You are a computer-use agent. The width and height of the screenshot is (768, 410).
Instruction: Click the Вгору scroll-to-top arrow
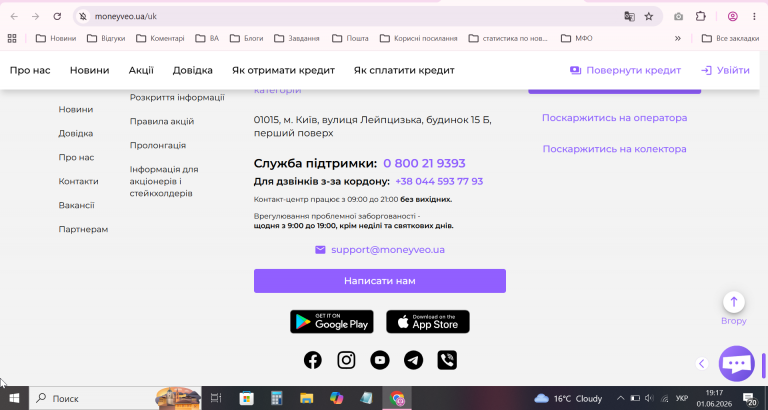point(734,302)
